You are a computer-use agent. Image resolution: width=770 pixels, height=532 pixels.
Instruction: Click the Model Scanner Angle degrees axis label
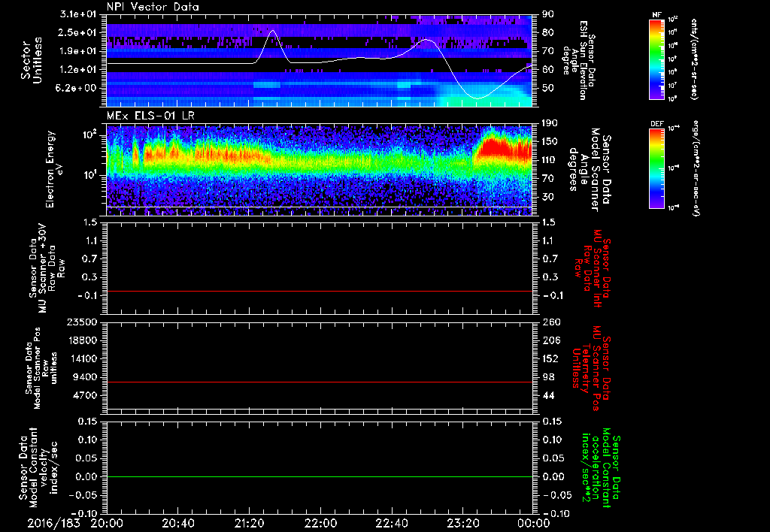pos(591,169)
